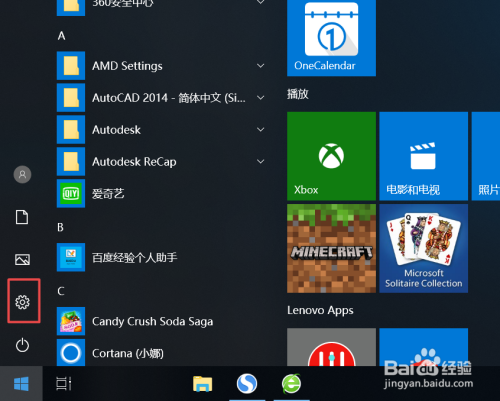This screenshot has height=401, width=500.
Task: Open the Cortana circle icon
Action: pos(71,353)
